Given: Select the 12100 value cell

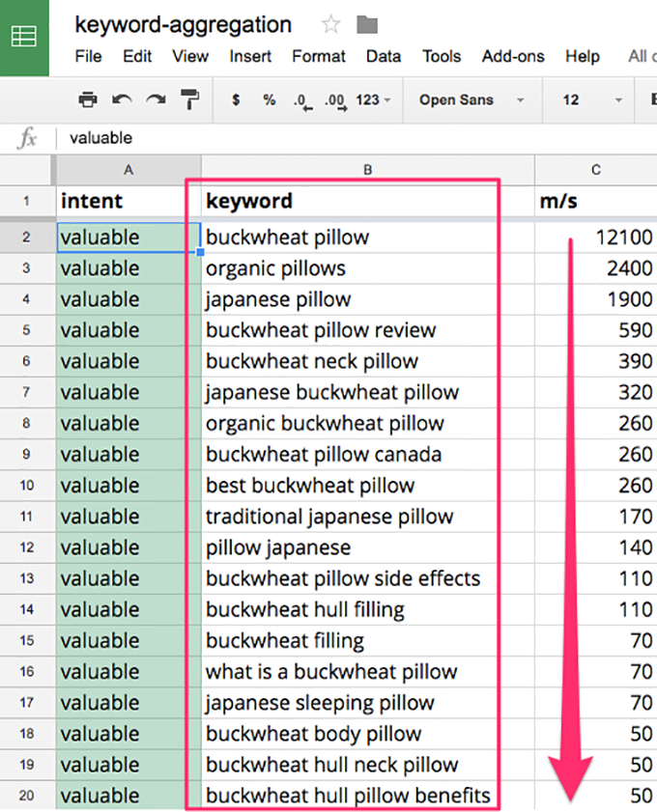Looking at the screenshot, I should click(596, 238).
